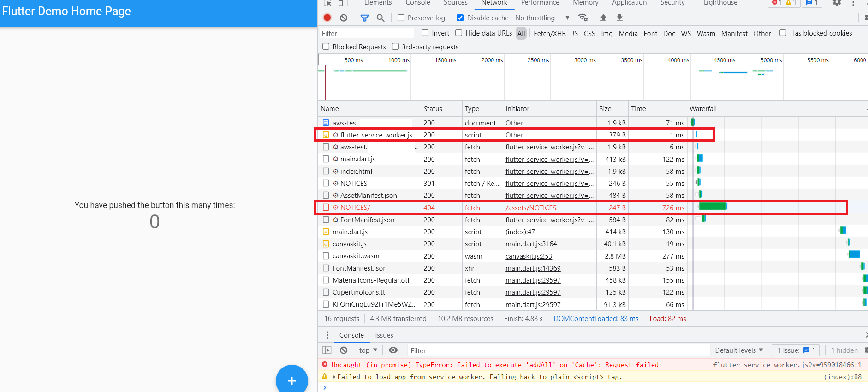Click the console Filter input field
This screenshot has width=868, height=392.
click(559, 350)
